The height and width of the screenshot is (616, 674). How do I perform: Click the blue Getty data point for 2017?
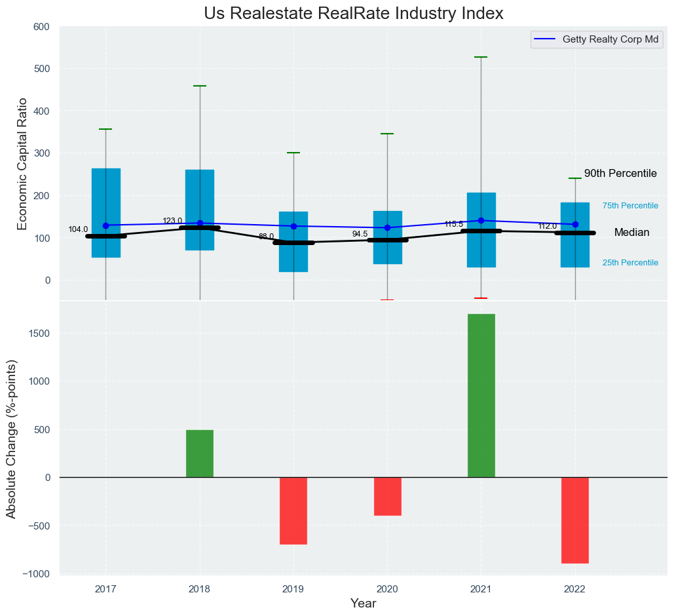click(106, 225)
